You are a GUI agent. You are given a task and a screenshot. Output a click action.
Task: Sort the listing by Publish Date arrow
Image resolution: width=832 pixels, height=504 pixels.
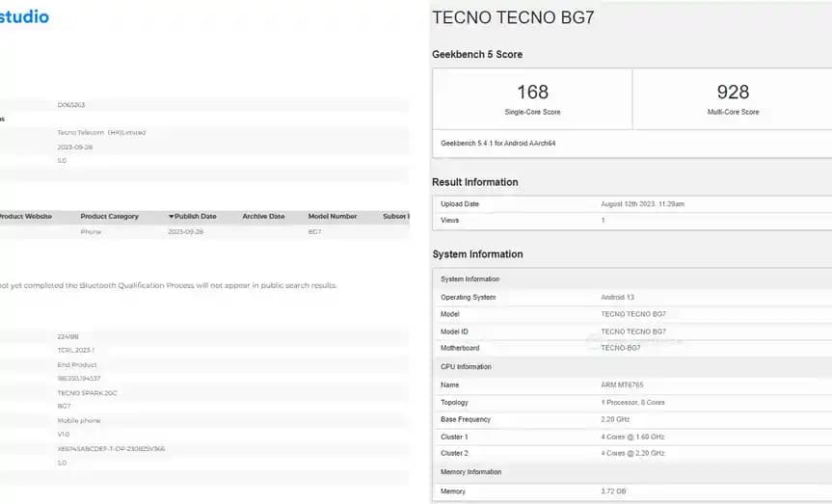click(172, 217)
